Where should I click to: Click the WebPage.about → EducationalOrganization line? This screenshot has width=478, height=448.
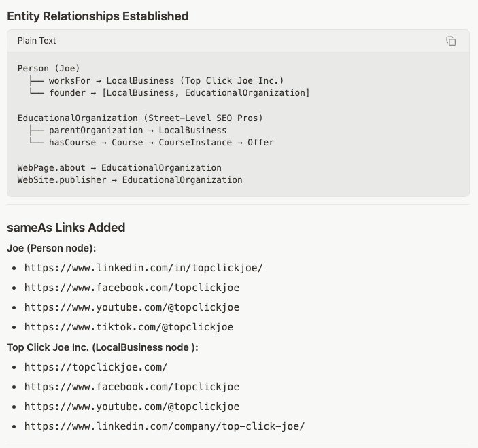pyautogui.click(x=120, y=168)
